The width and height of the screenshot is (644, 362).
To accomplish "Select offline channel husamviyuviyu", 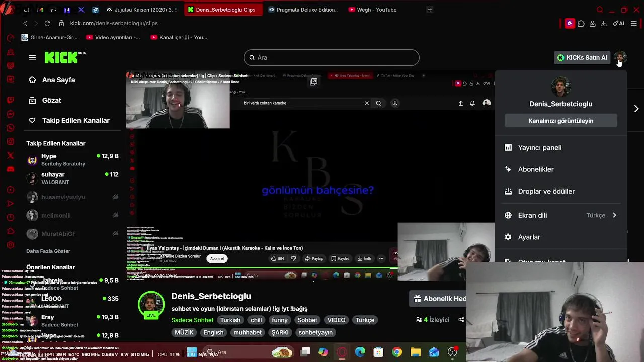I will (72, 197).
